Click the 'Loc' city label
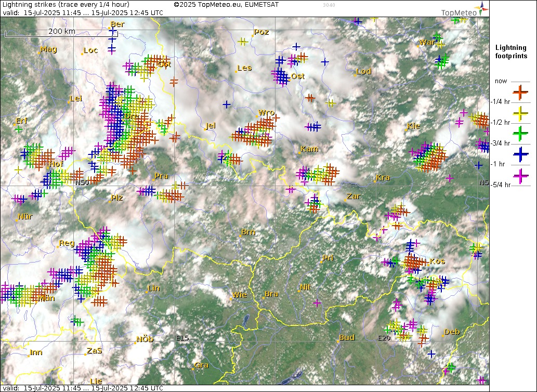Screen dimensions: 537x392 tap(91, 50)
